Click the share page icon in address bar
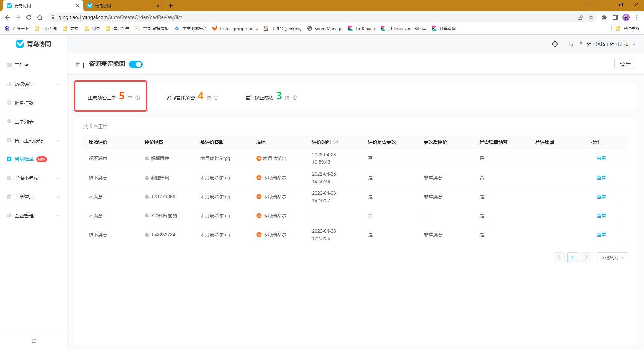 click(580, 17)
